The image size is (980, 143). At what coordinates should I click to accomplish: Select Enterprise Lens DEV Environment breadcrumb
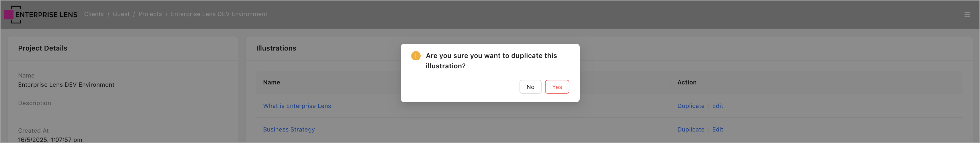pos(219,14)
